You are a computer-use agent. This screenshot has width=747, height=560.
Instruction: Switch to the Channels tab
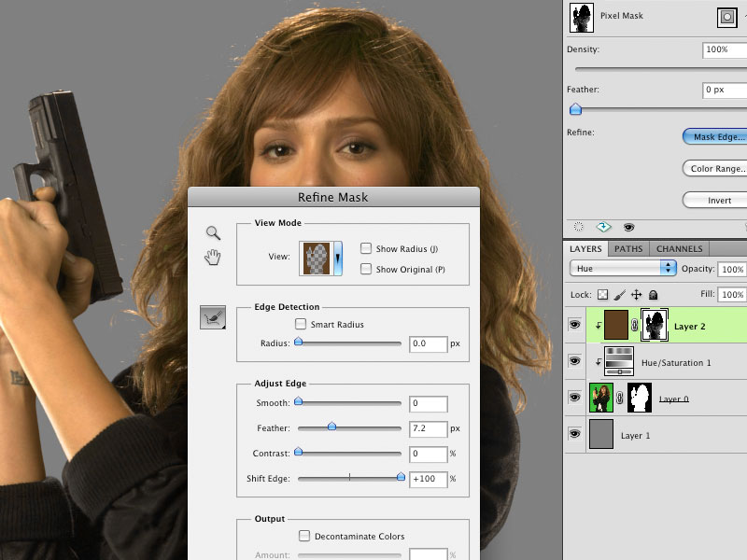click(679, 248)
